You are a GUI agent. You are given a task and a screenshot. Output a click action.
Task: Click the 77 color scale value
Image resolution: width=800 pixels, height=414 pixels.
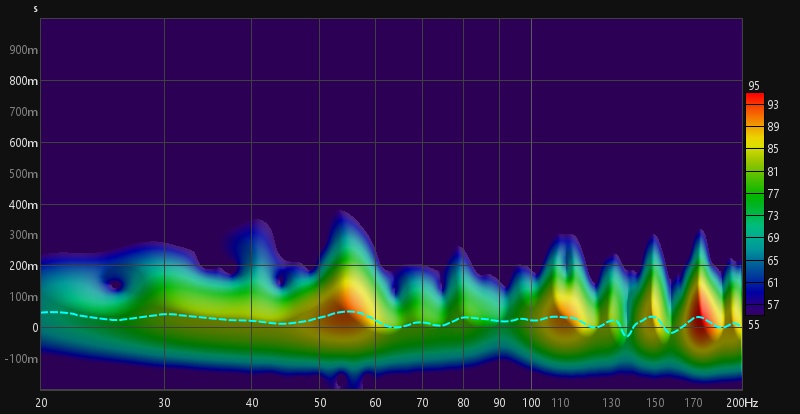[772, 193]
